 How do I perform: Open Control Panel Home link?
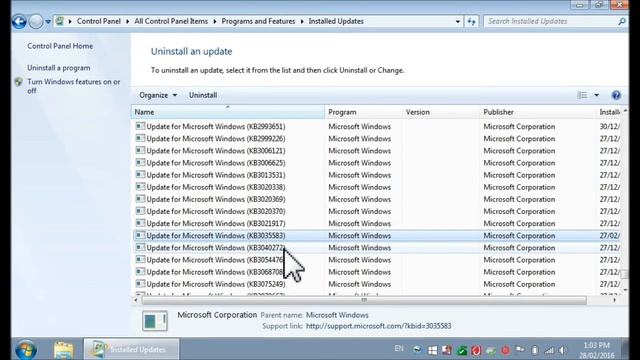coord(60,46)
